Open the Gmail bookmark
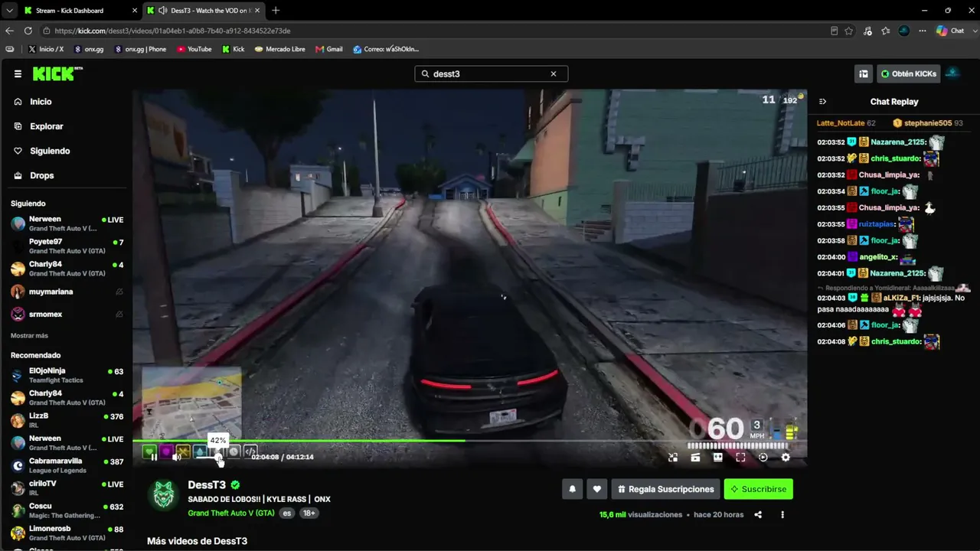This screenshot has height=551, width=980. 329,49
